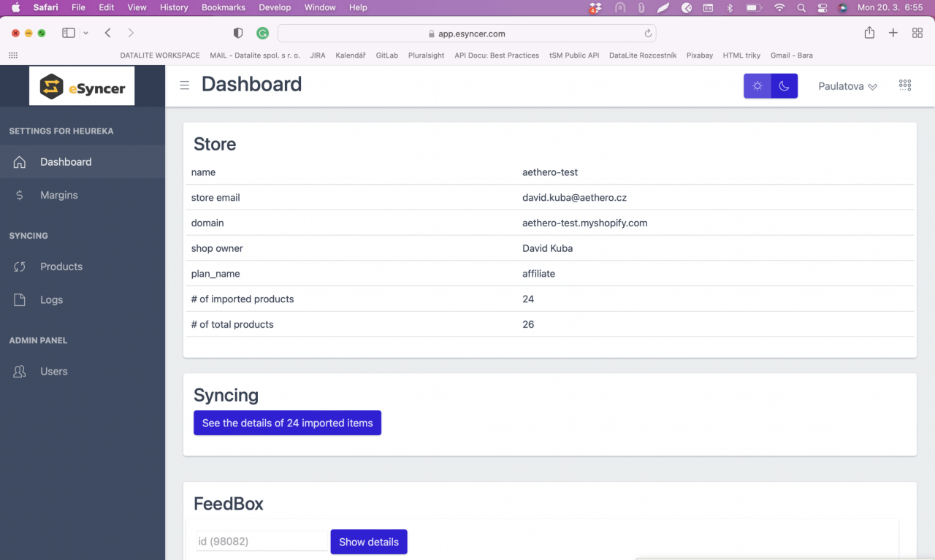Image resolution: width=935 pixels, height=560 pixels.
Task: Show the Safari tab overview icon
Action: pyautogui.click(x=917, y=33)
